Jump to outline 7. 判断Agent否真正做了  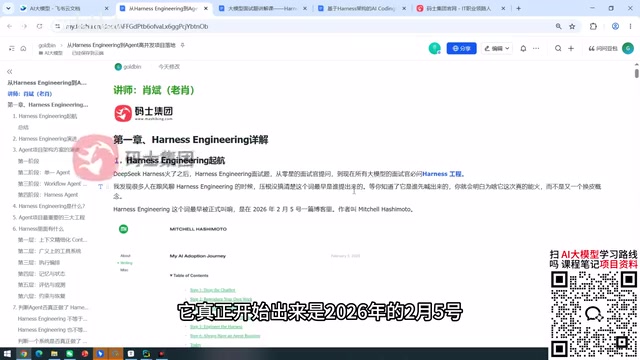[50, 307]
